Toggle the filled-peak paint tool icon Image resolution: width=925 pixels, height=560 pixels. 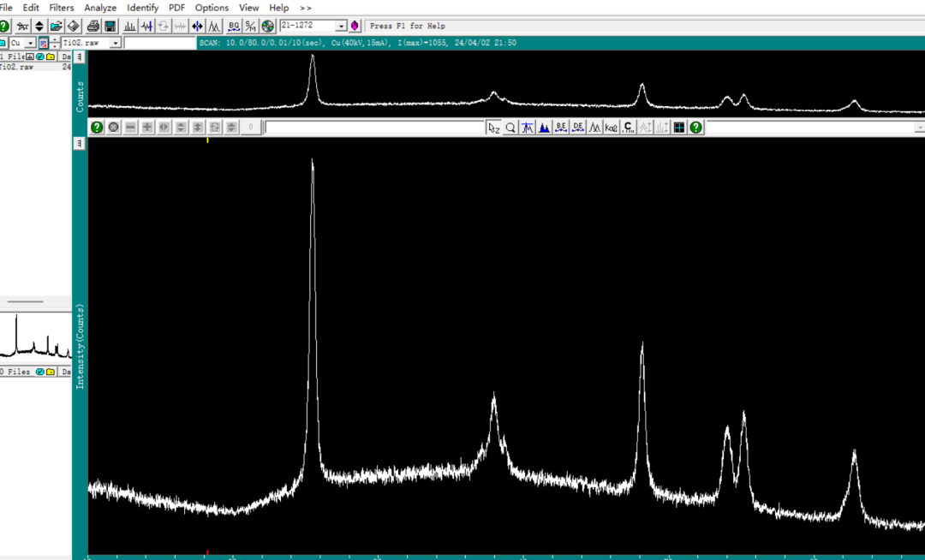[544, 128]
